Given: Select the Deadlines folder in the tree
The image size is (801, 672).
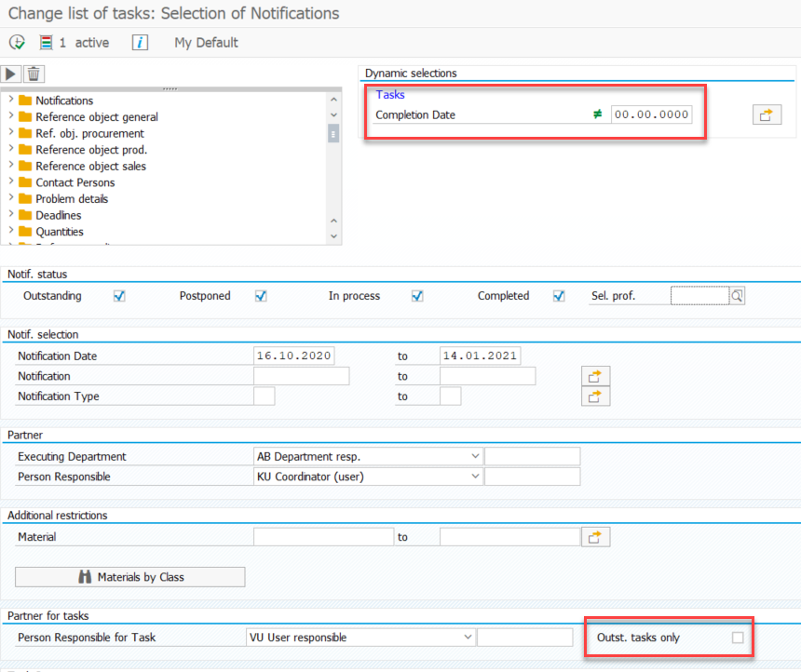Looking at the screenshot, I should (x=59, y=215).
